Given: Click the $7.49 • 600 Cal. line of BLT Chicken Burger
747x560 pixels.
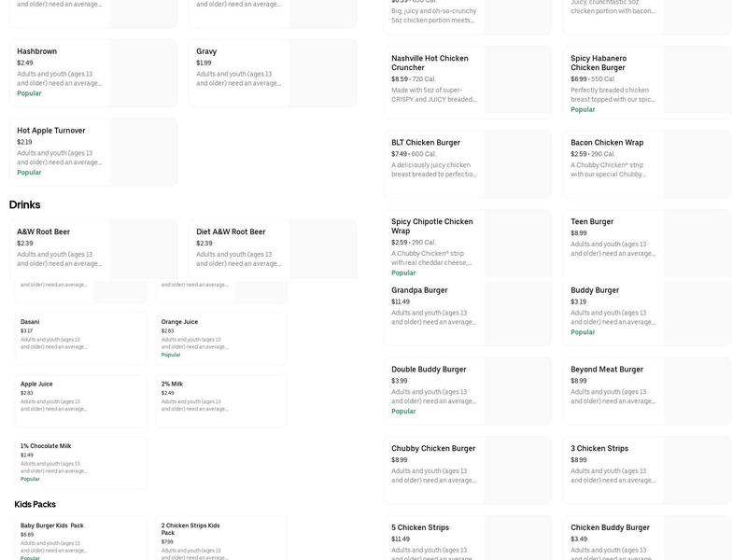Looking at the screenshot, I should tap(414, 154).
